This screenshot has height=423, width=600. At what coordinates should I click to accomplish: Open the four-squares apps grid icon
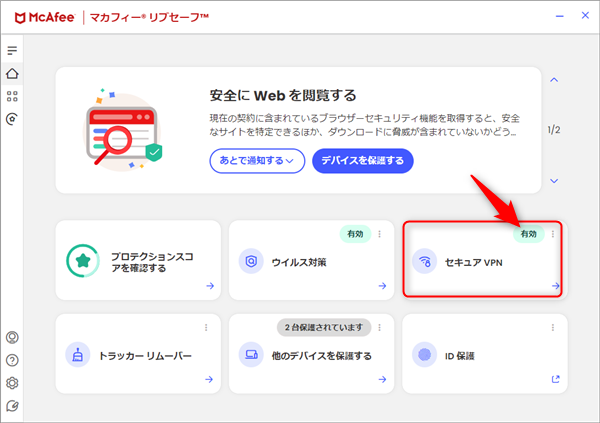pos(12,96)
